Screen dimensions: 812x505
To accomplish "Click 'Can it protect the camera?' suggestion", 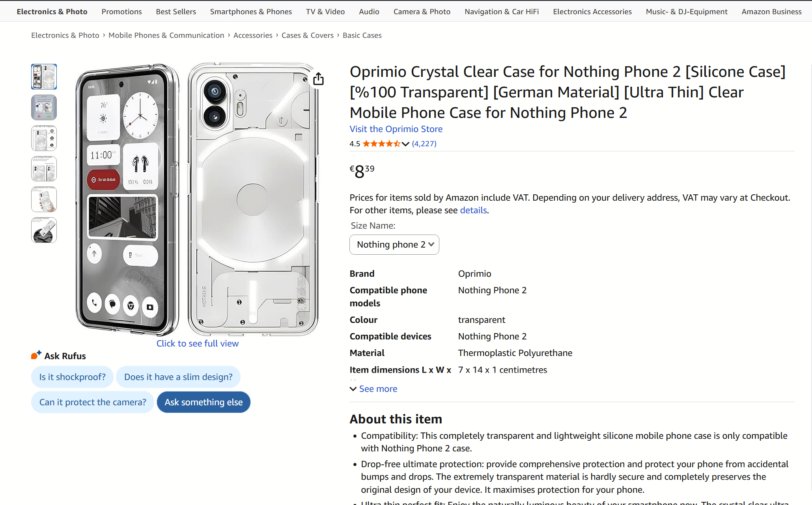I will pos(93,402).
